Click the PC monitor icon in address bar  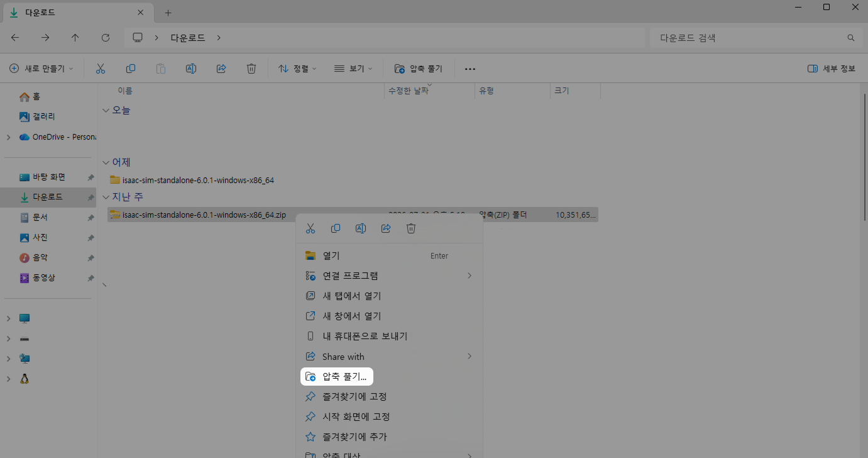(x=138, y=38)
